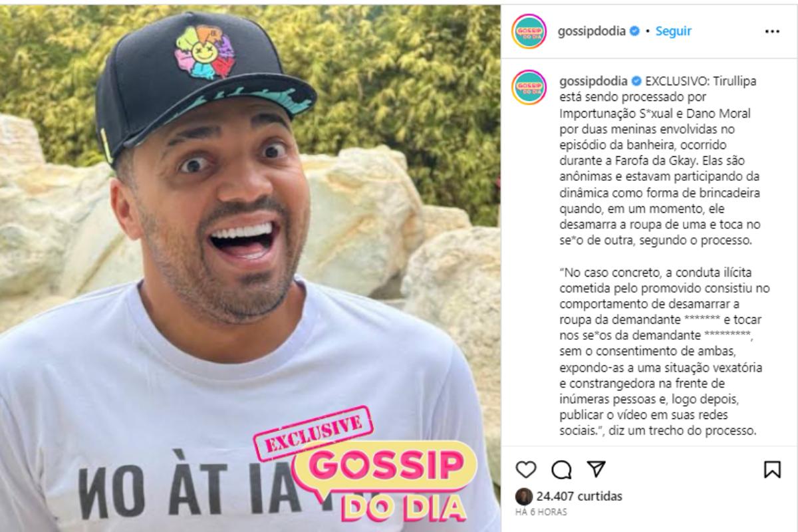
Task: Open more options three-dot menu
Action: click(x=772, y=31)
